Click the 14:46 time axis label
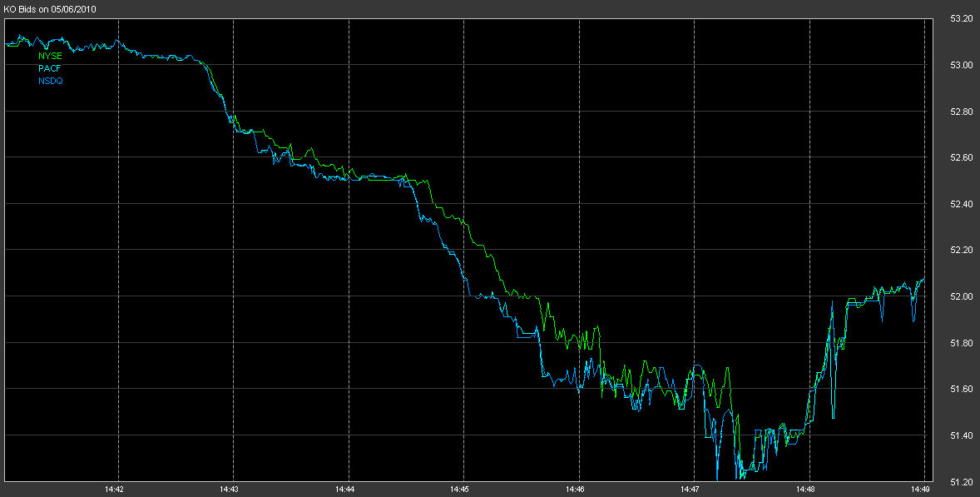980x497 pixels. (x=575, y=490)
